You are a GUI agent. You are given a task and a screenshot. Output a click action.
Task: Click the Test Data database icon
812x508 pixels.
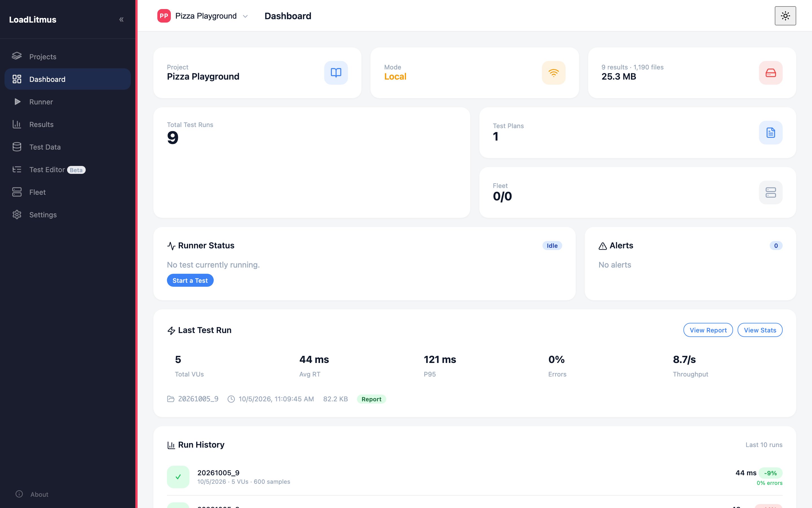(17, 147)
